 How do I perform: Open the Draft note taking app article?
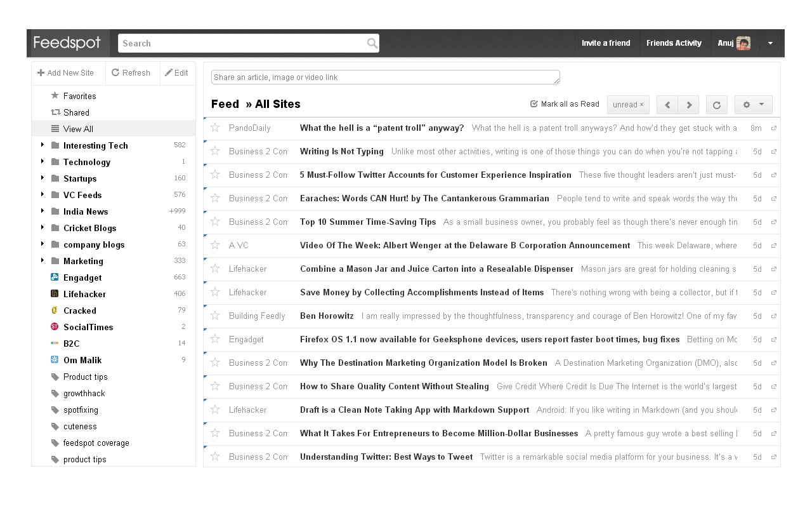415,410
